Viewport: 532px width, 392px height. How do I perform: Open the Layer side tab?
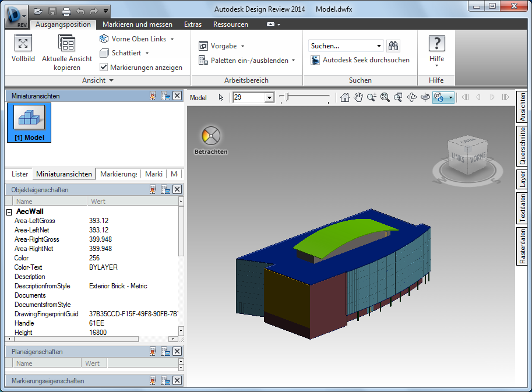pyautogui.click(x=522, y=179)
